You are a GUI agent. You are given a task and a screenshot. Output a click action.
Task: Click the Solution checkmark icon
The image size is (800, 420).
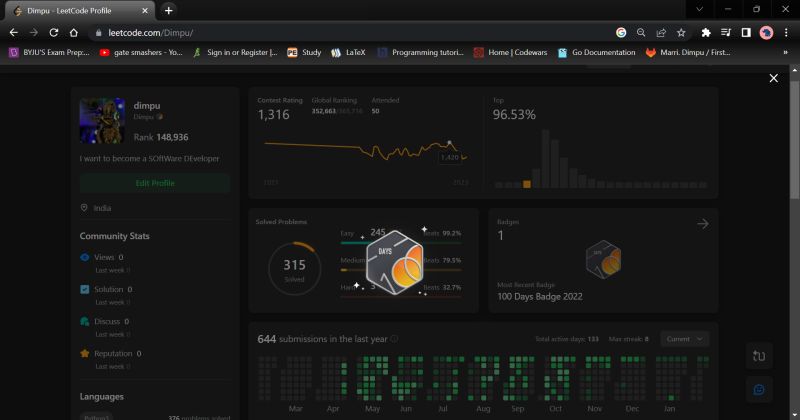click(85, 289)
